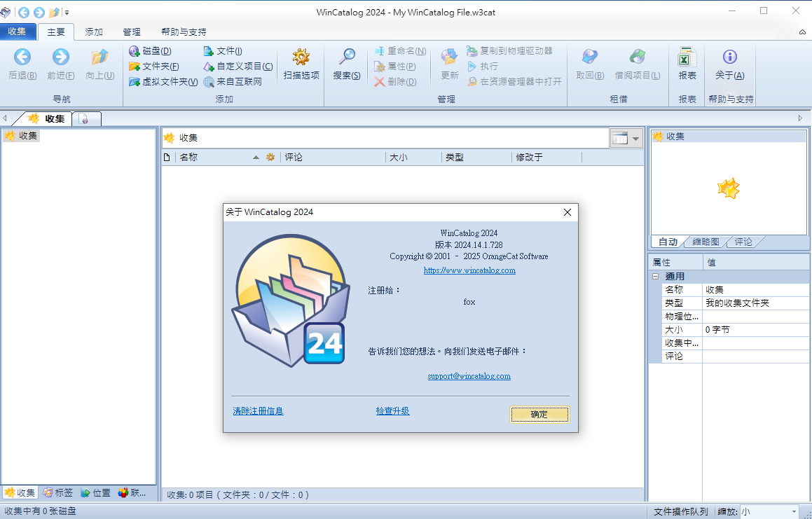Click the 类型 column header
Image resolution: width=812 pixels, height=519 pixels.
(x=476, y=157)
